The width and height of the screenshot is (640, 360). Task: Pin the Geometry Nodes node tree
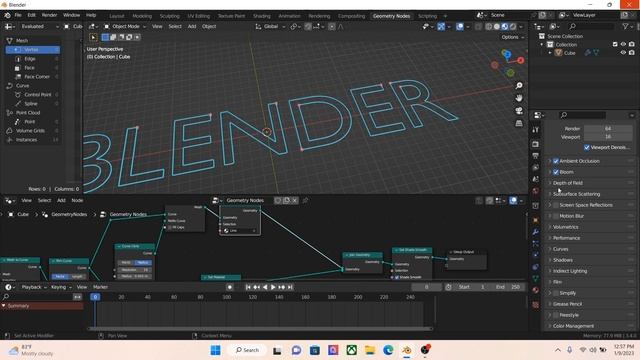click(305, 200)
